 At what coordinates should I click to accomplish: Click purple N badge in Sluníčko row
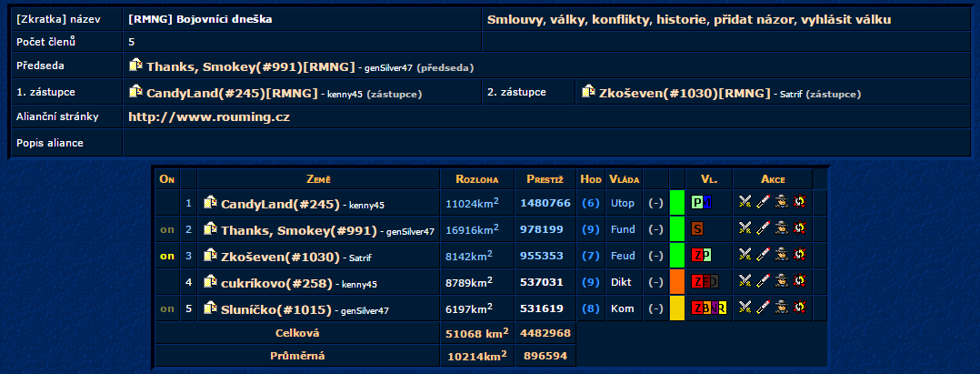click(714, 308)
